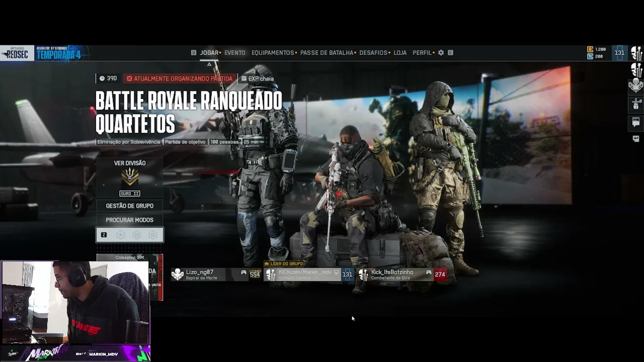Image resolution: width=644 pixels, height=362 pixels.
Task: Click the enter key icon in sidebar
Action: pos(636,139)
